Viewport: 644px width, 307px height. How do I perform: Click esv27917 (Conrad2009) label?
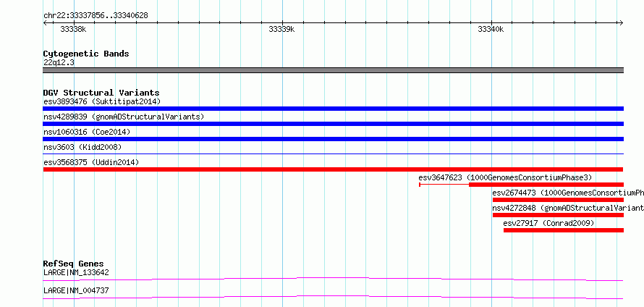[x=548, y=223]
